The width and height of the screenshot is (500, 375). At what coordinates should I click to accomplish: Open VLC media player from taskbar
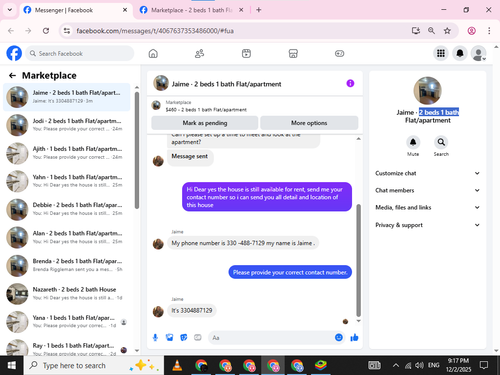click(177, 365)
